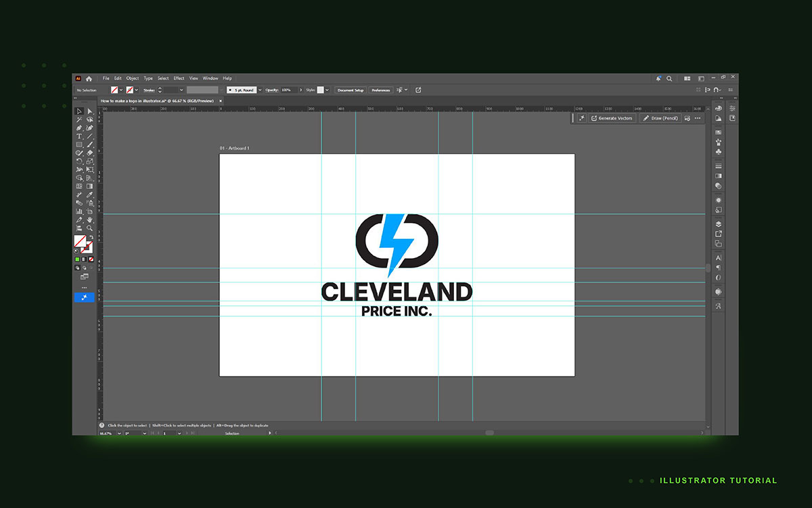Click the fill swatch in control bar
This screenshot has width=812, height=508.
coord(114,90)
